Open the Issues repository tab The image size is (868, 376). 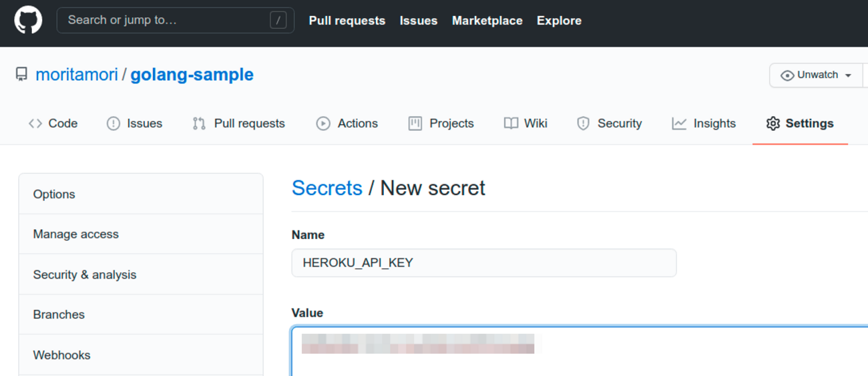pyautogui.click(x=144, y=124)
